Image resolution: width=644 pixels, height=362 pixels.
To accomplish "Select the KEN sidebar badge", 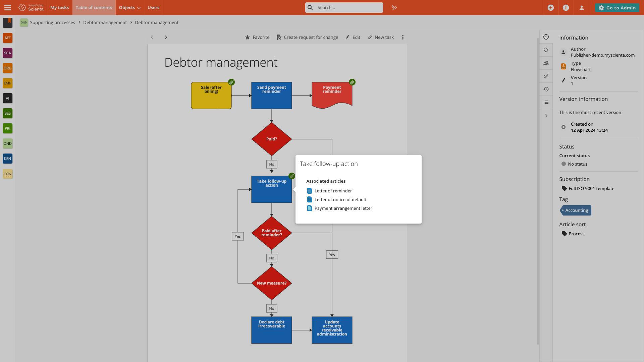I will pos(7,159).
